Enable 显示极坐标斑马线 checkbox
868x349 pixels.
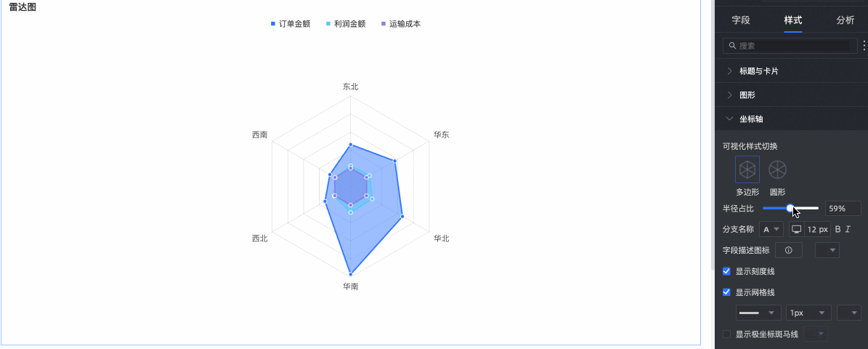click(x=727, y=334)
